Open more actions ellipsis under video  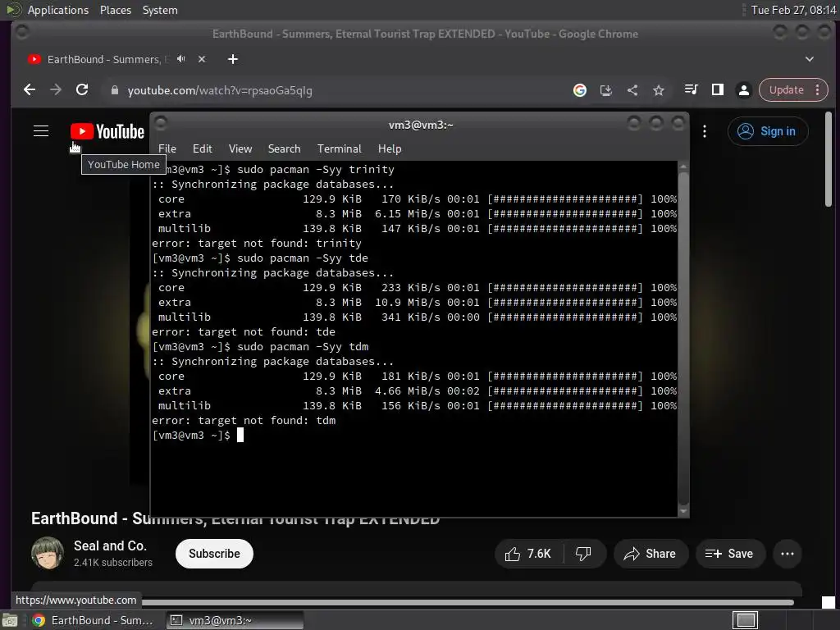tap(787, 554)
